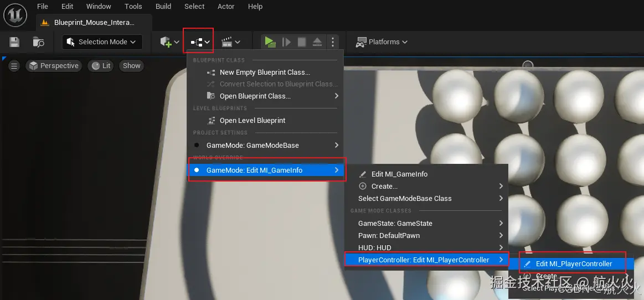
Task: Click the Eject from player icon
Action: (317, 42)
